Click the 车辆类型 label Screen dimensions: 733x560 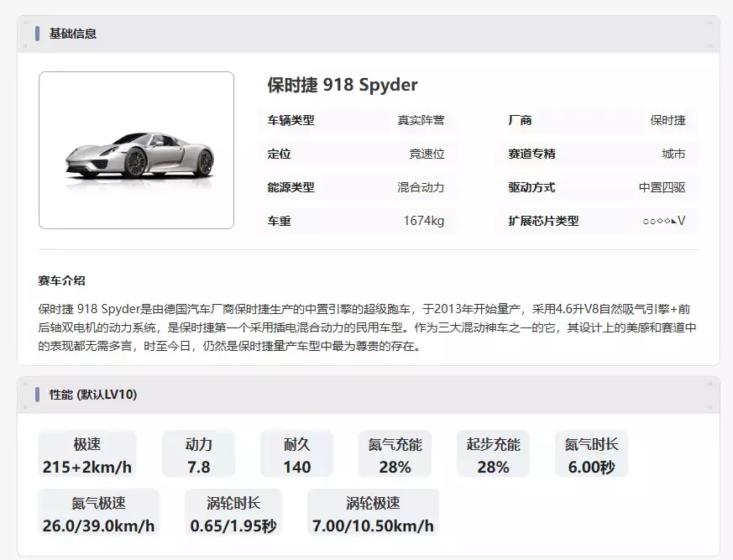point(291,120)
